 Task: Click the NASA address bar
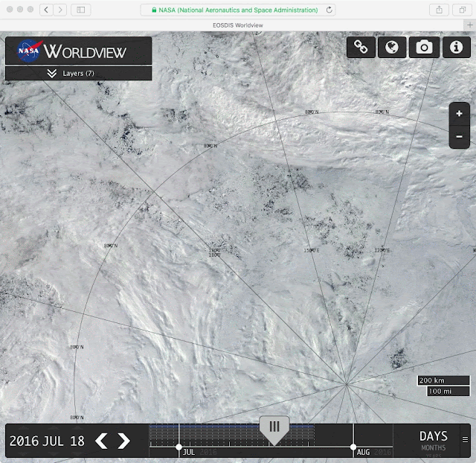click(x=238, y=10)
